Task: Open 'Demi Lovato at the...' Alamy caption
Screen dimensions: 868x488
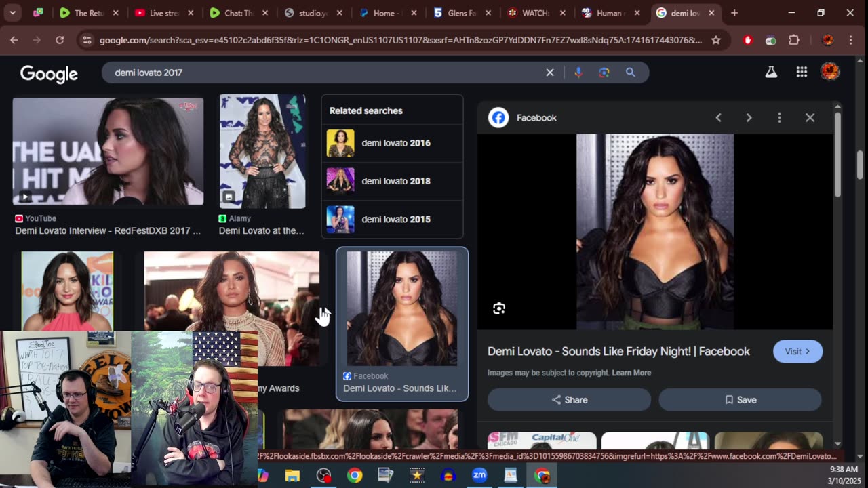Action: coord(262,231)
